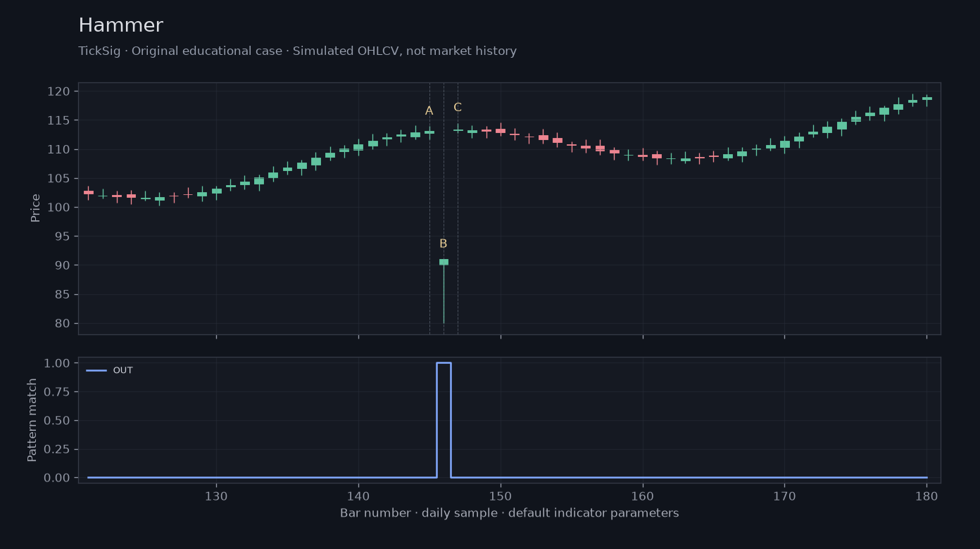Click annotation label C near bar 147
The width and height of the screenshot is (980, 549).
(x=458, y=108)
